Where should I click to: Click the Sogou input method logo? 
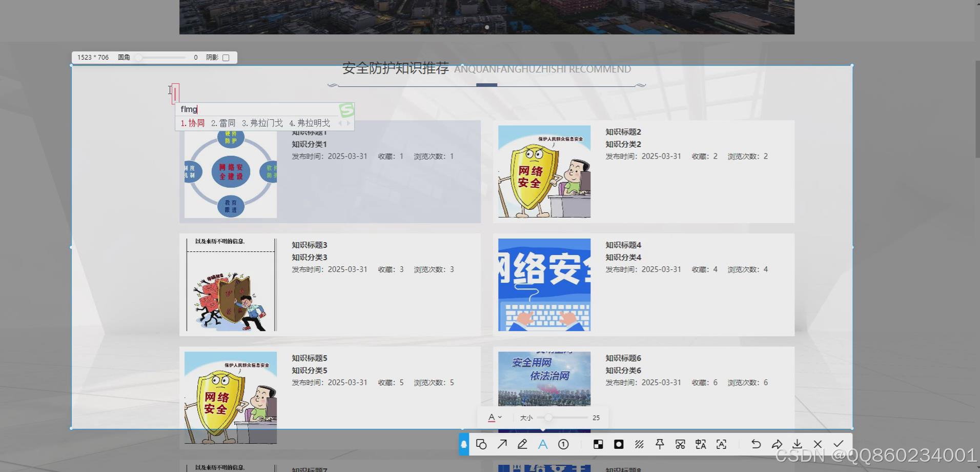pyautogui.click(x=346, y=110)
